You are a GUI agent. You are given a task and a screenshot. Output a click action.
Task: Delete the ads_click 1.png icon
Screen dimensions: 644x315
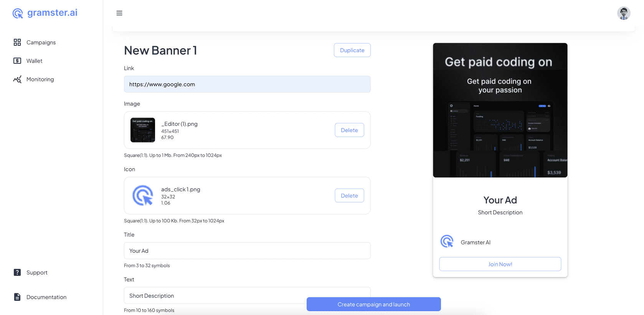click(349, 196)
